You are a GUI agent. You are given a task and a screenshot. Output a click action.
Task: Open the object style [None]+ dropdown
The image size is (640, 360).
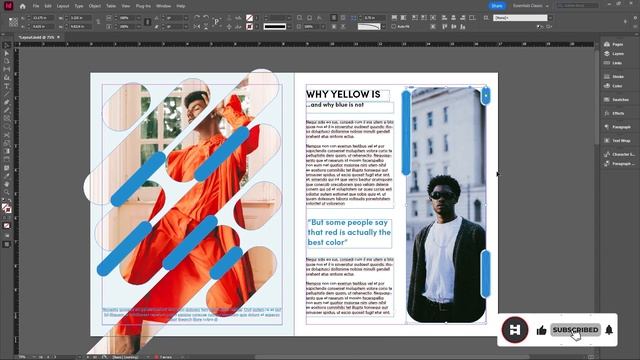(x=551, y=18)
